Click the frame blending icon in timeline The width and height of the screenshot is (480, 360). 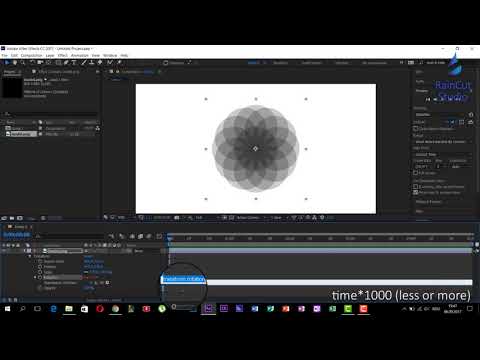pyautogui.click(x=140, y=236)
